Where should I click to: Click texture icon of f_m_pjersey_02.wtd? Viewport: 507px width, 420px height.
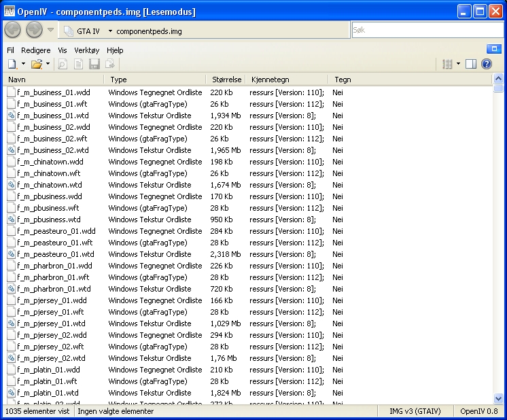pyautogui.click(x=12, y=358)
